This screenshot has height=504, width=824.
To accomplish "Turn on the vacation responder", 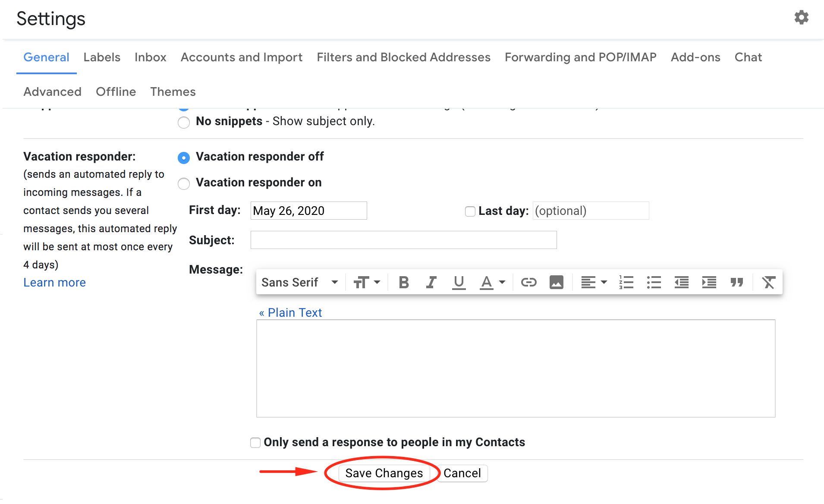I will (x=184, y=183).
